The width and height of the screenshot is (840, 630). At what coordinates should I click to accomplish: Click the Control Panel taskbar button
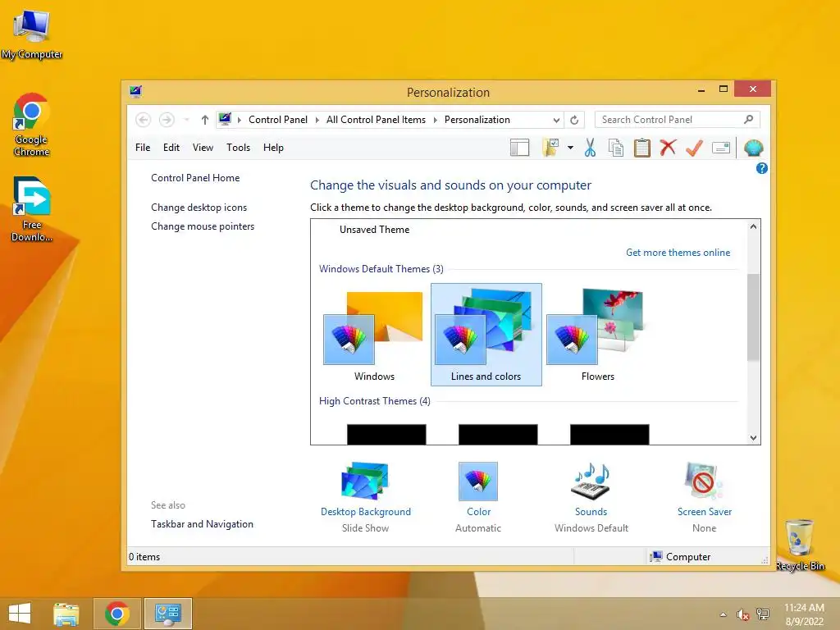(167, 614)
